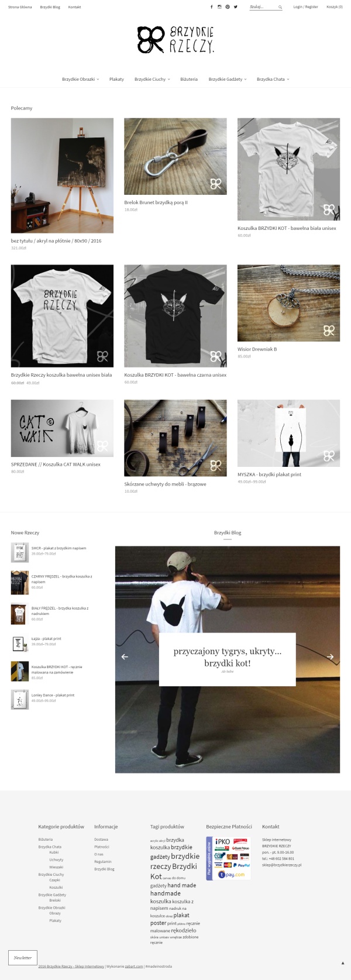Open the Pinterest social icon
Viewport: 351px width, 980px height.
[x=228, y=7]
